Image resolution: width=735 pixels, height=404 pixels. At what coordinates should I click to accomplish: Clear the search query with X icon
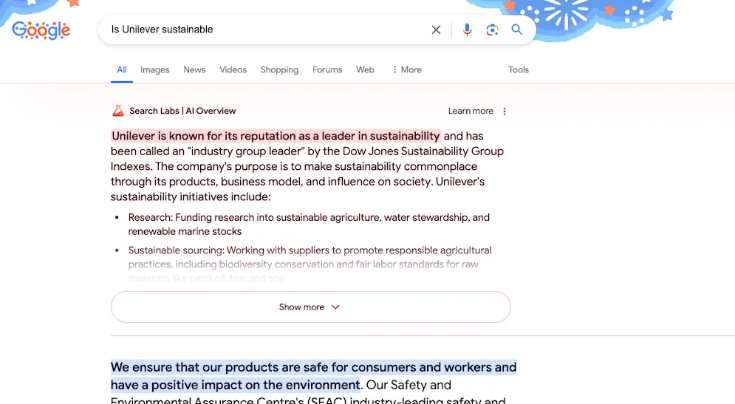click(x=436, y=30)
